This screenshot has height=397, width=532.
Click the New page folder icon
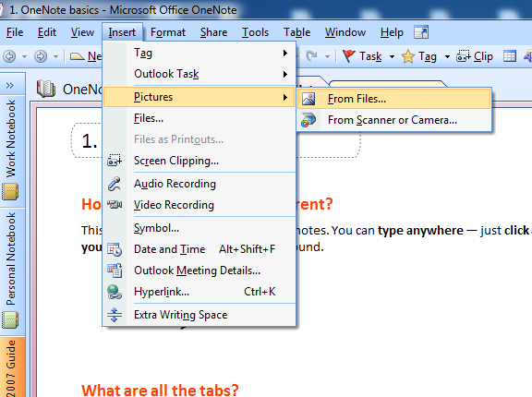[77, 56]
